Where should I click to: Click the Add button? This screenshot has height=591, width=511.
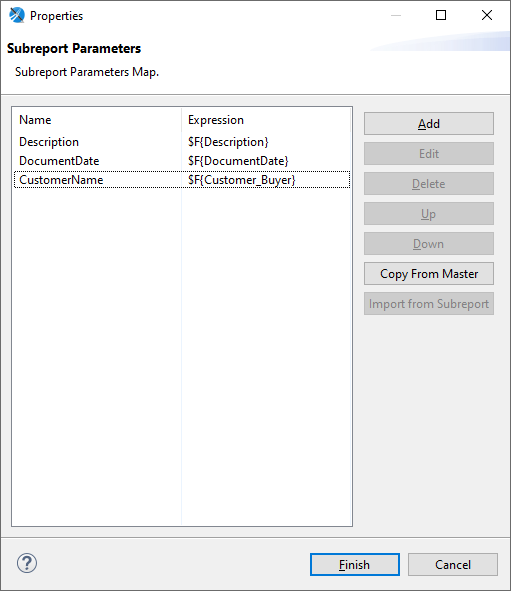[428, 124]
